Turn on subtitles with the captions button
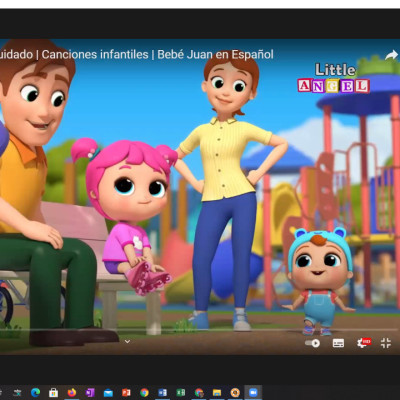Screen dimensions: 400x400 pos(338,343)
